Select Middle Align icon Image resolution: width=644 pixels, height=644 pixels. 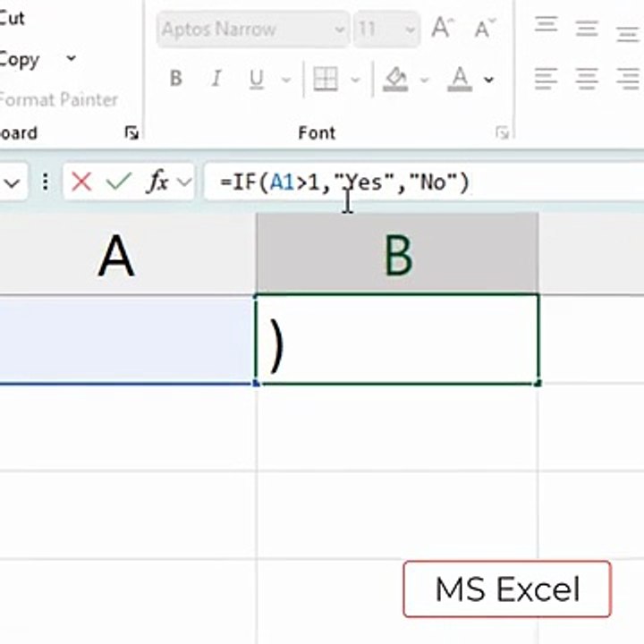point(587,29)
